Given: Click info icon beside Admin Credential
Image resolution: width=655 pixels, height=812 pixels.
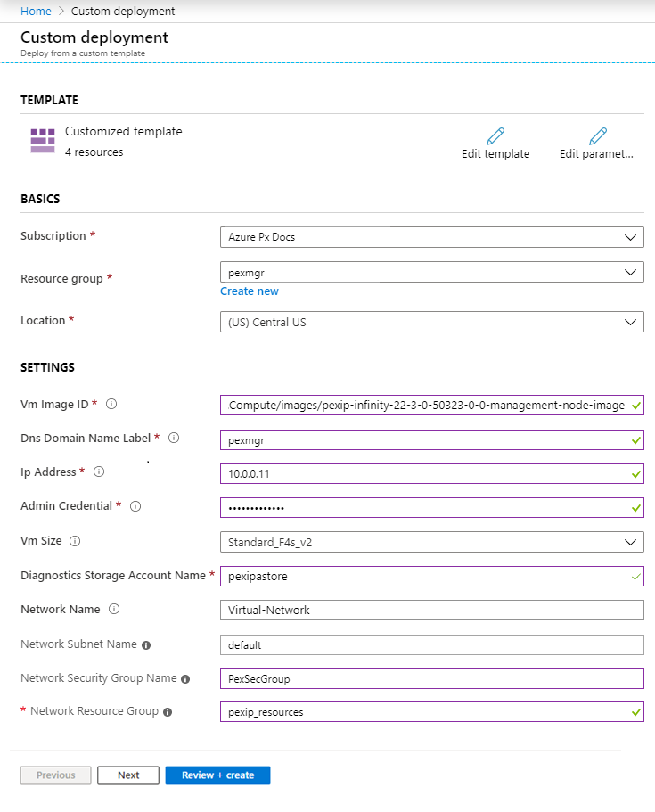Looking at the screenshot, I should [135, 506].
